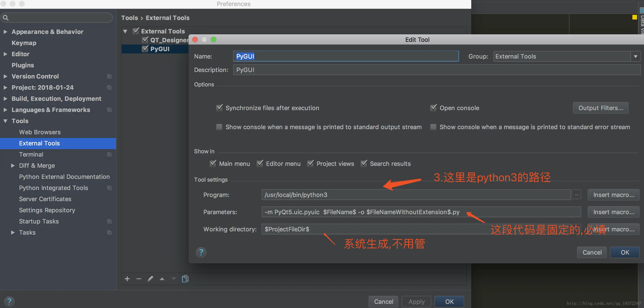
Task: Click the remove tool minus icon
Action: pos(139,279)
